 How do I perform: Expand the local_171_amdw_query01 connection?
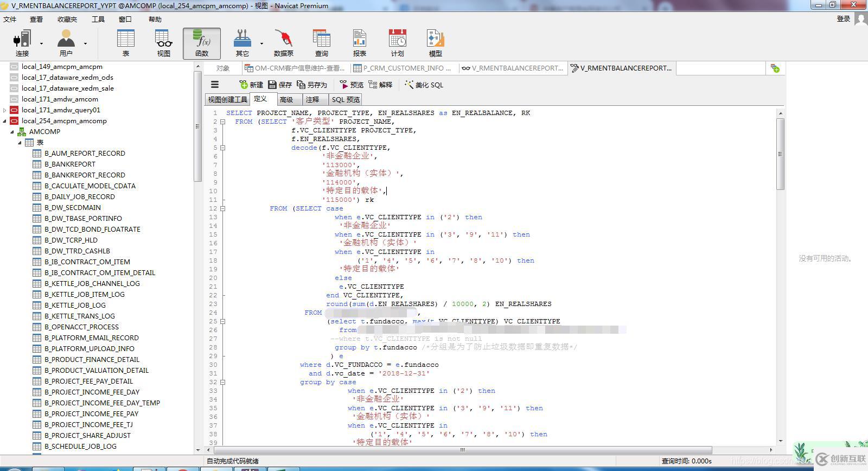pyautogui.click(x=5, y=110)
